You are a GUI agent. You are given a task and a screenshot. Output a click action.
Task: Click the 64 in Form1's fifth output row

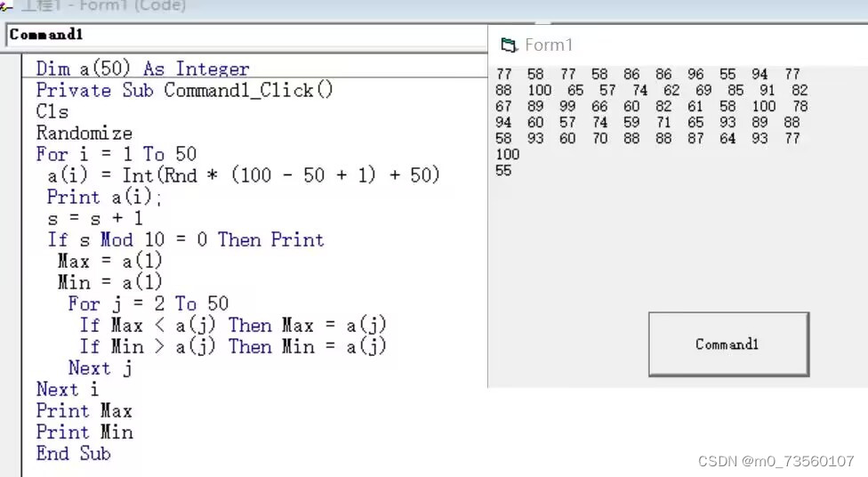(x=727, y=139)
